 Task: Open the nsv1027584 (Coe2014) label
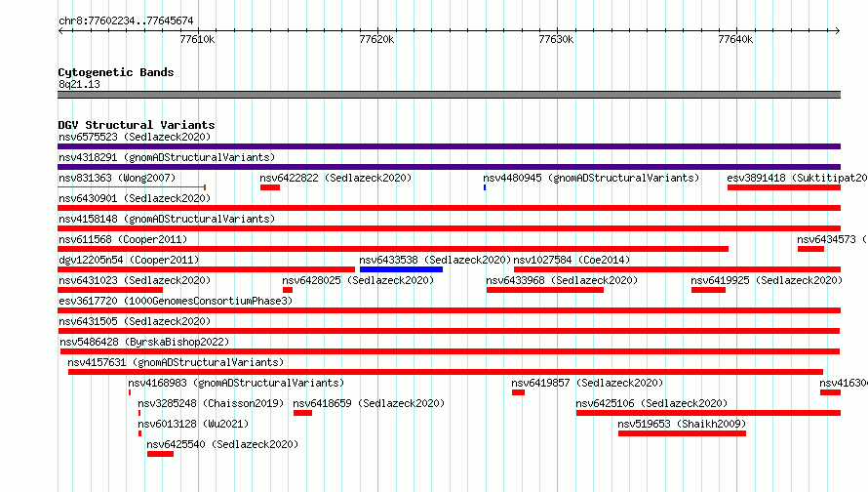click(x=572, y=260)
